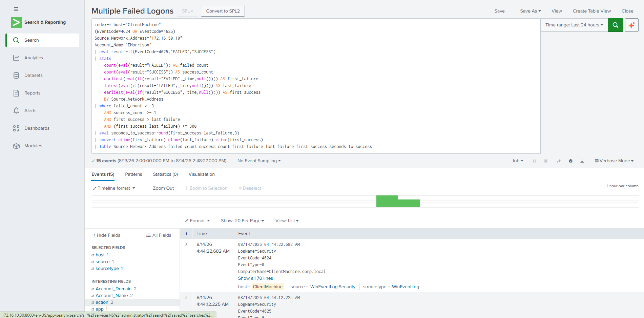Open the SPL language dropdown
This screenshot has width=644, height=318.
click(187, 11)
